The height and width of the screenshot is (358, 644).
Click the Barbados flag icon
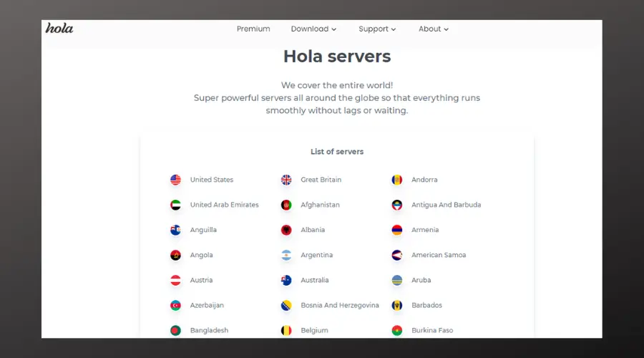396,305
